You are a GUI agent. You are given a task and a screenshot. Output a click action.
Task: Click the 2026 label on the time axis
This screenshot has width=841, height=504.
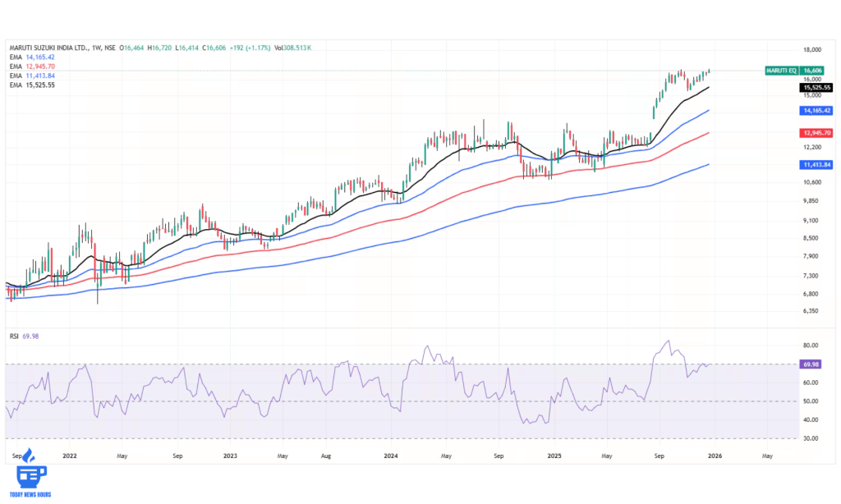point(715,455)
